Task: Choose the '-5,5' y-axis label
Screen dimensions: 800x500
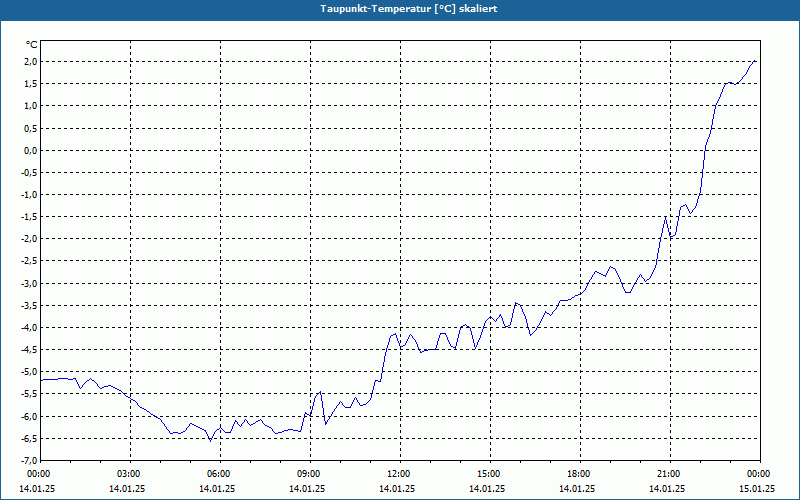Action: (29, 394)
